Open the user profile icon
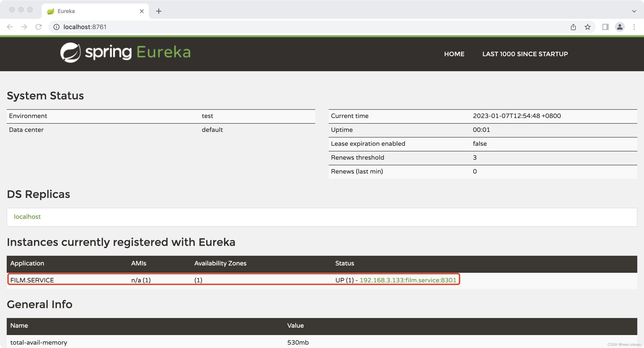 click(x=620, y=27)
